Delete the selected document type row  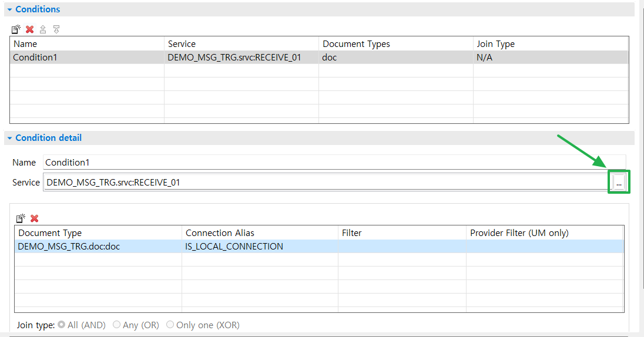35,218
